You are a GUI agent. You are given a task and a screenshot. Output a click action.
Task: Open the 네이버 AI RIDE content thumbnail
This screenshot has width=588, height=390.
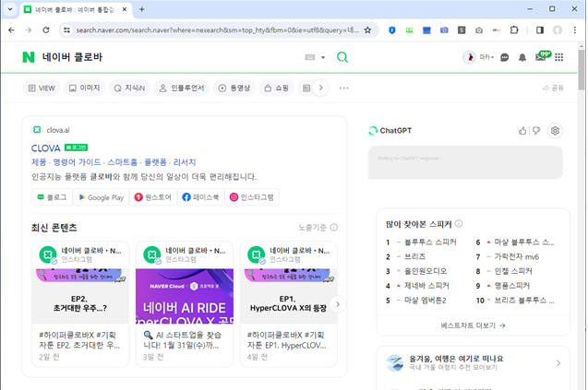coord(185,296)
